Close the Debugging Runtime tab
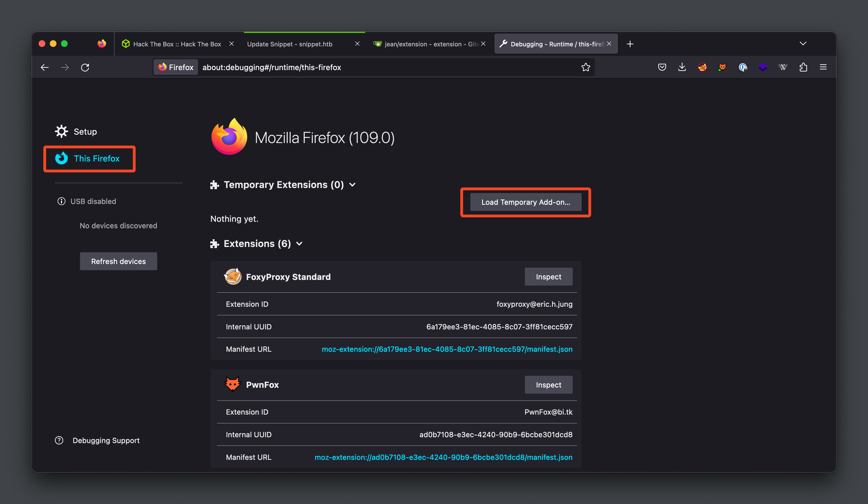This screenshot has height=504, width=868. click(x=609, y=44)
